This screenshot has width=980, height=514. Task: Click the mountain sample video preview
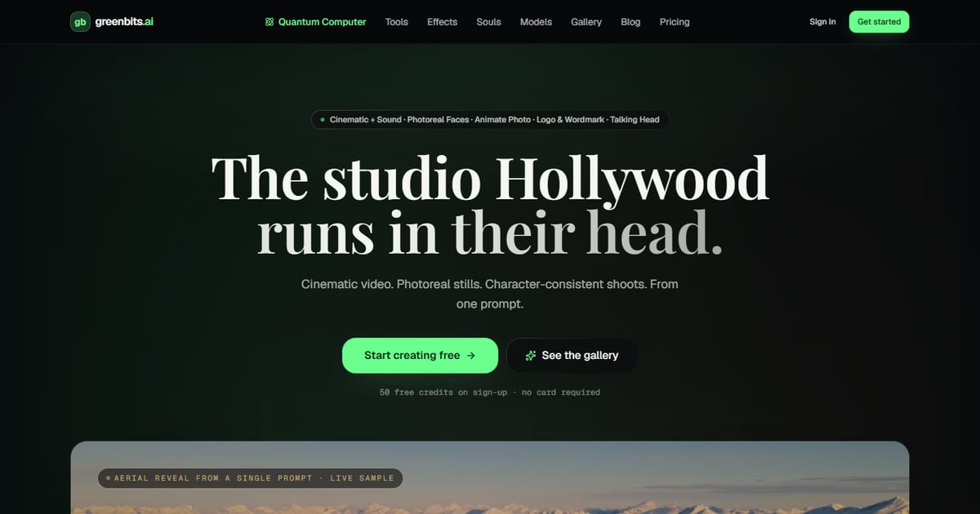[490, 478]
